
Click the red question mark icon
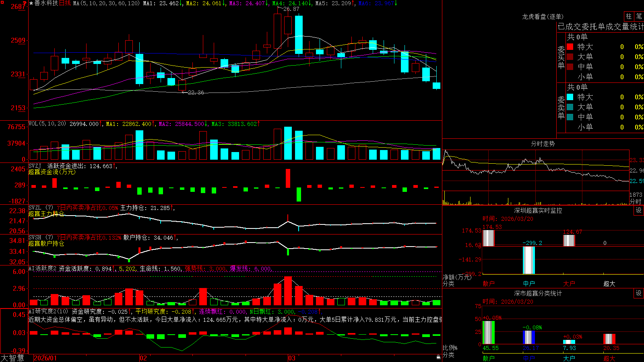click(x=25, y=3)
